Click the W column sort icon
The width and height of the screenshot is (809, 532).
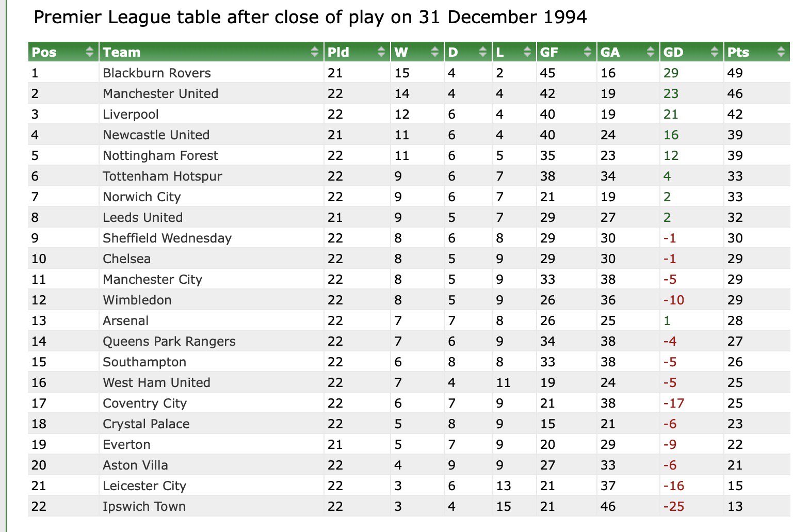click(435, 52)
